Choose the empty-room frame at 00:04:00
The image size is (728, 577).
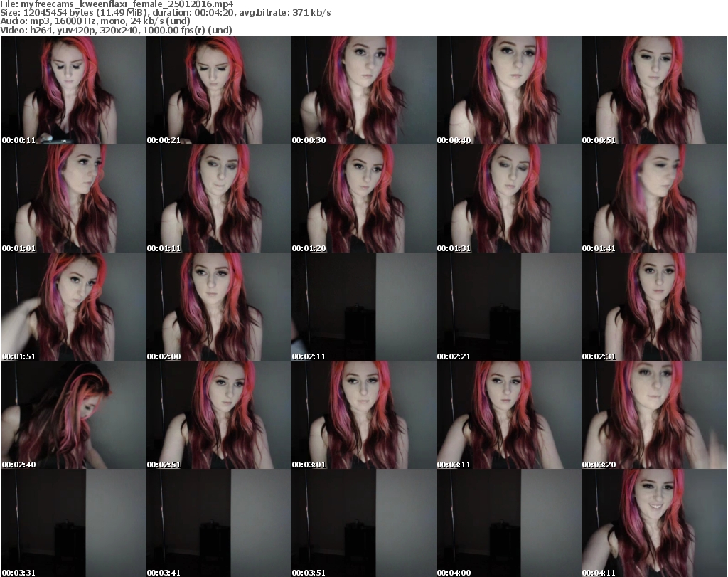tap(509, 523)
